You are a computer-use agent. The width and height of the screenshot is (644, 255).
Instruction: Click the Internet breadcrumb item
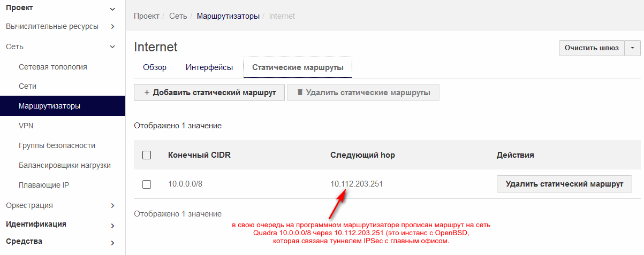pos(282,16)
